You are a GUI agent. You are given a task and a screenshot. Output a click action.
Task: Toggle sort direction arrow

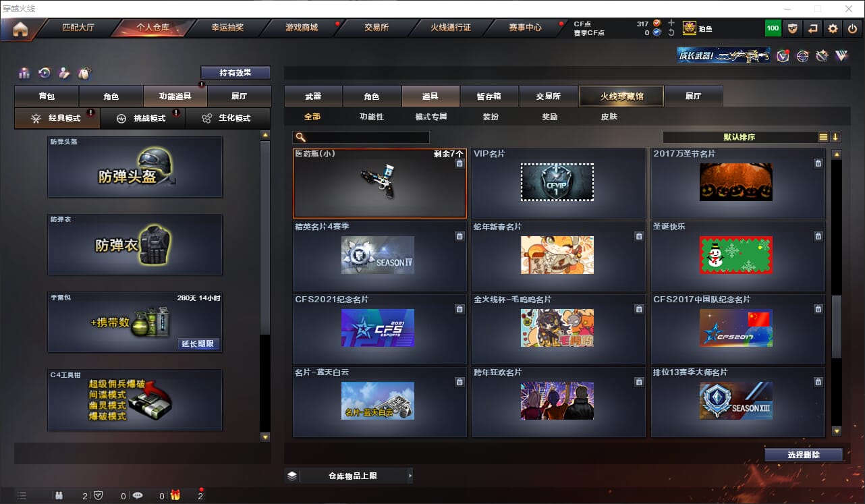point(835,137)
